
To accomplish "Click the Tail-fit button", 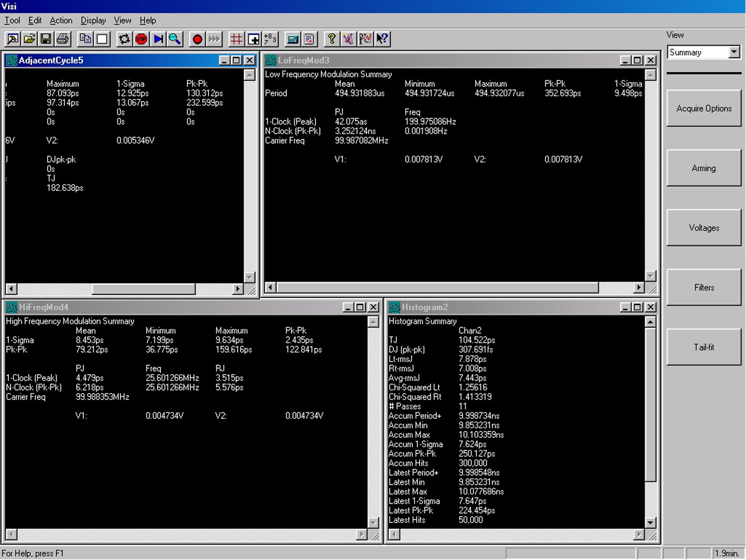I will pyautogui.click(x=704, y=347).
